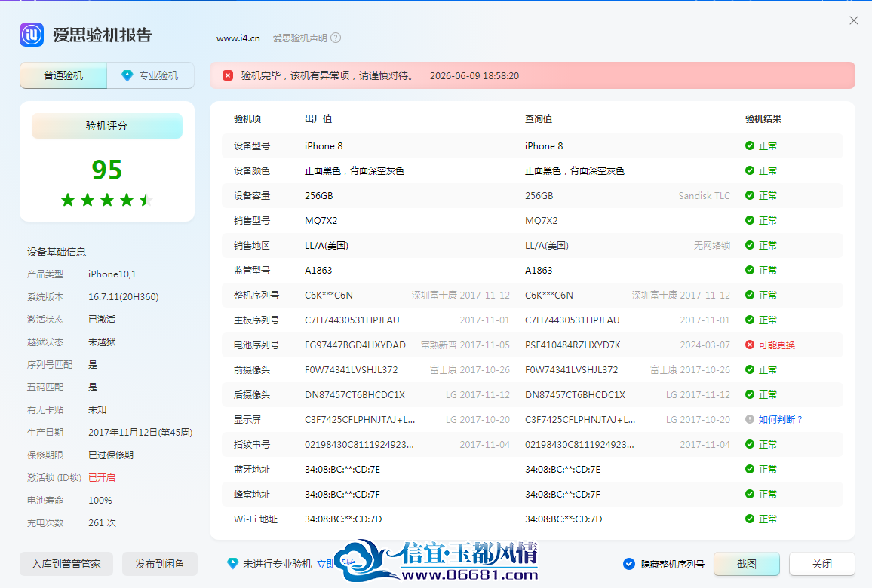Click the green check icon in 销售地区 row

click(x=750, y=245)
